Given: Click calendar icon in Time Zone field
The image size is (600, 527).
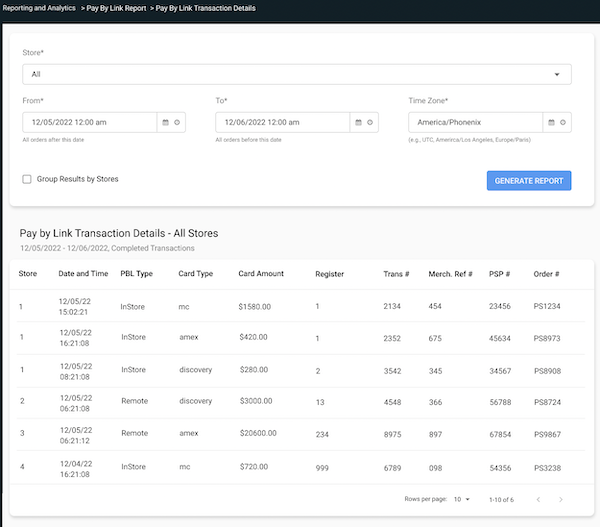Looking at the screenshot, I should point(551,122).
